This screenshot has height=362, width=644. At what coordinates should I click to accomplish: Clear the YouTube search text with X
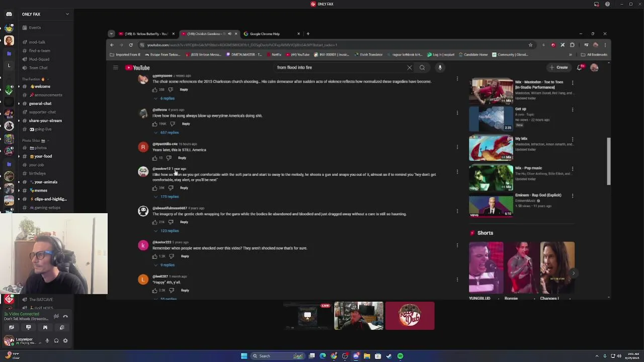409,67
